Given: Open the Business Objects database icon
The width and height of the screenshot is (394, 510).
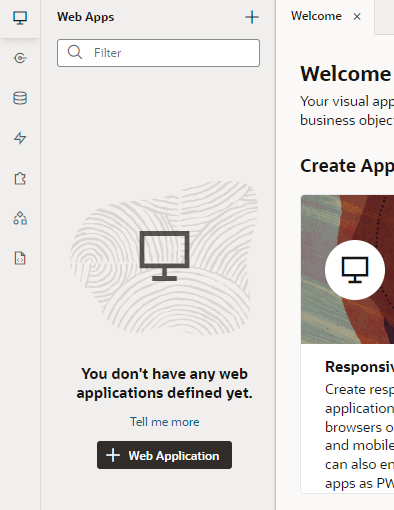Looking at the screenshot, I should pyautogui.click(x=20, y=98).
